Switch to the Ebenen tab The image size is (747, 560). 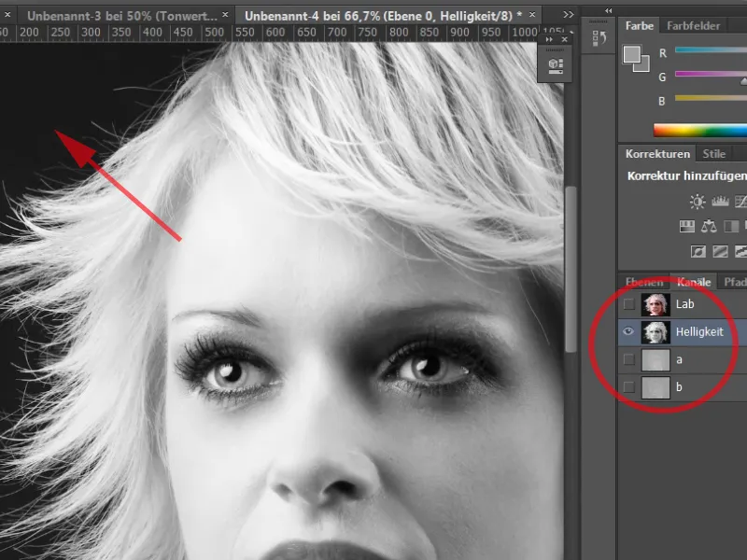click(x=644, y=282)
